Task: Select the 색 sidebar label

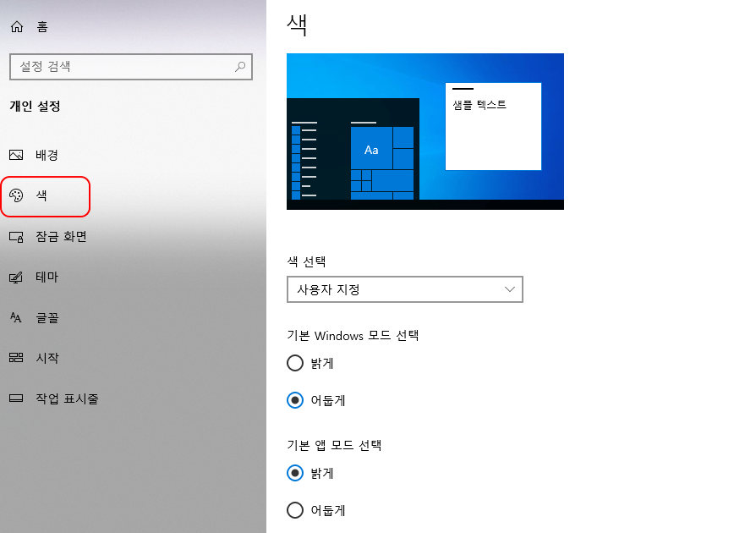Action: click(x=41, y=195)
